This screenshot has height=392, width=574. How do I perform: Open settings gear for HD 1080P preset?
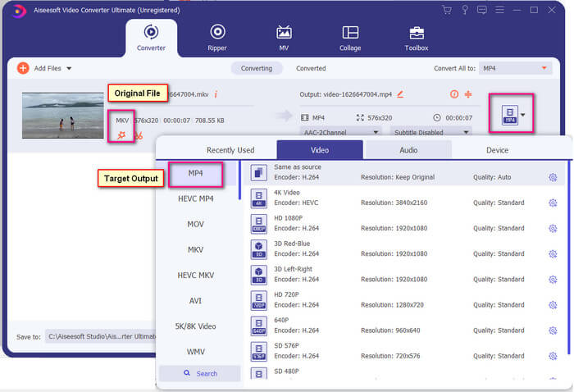(553, 229)
